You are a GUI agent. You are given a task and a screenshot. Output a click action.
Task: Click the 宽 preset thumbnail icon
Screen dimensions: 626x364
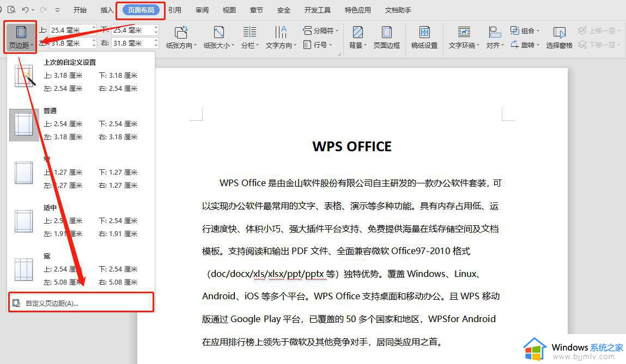tap(24, 269)
